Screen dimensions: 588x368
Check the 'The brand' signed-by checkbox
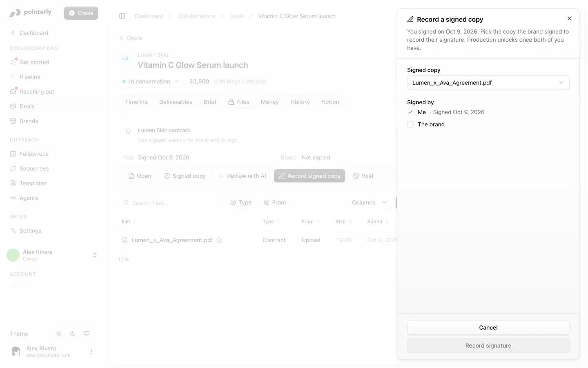coord(410,124)
